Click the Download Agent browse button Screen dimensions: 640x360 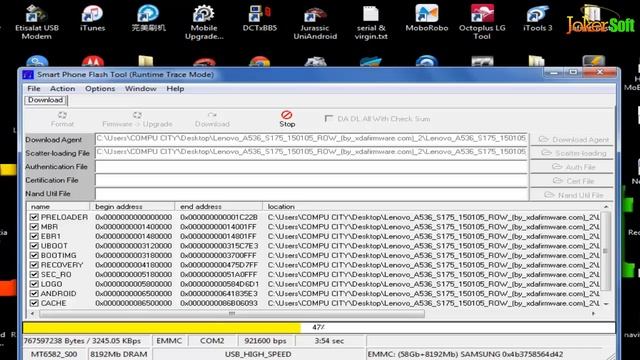pos(572,140)
